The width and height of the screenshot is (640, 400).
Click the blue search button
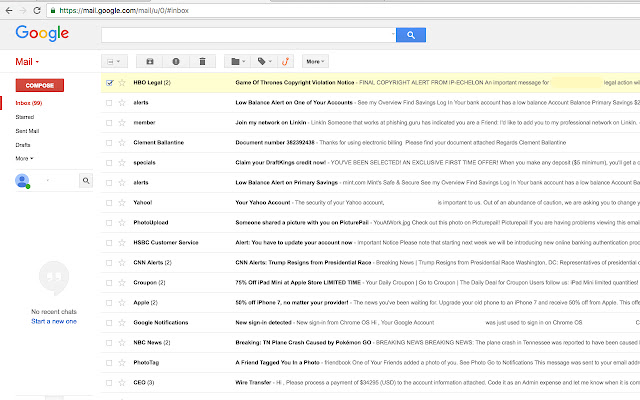411,35
